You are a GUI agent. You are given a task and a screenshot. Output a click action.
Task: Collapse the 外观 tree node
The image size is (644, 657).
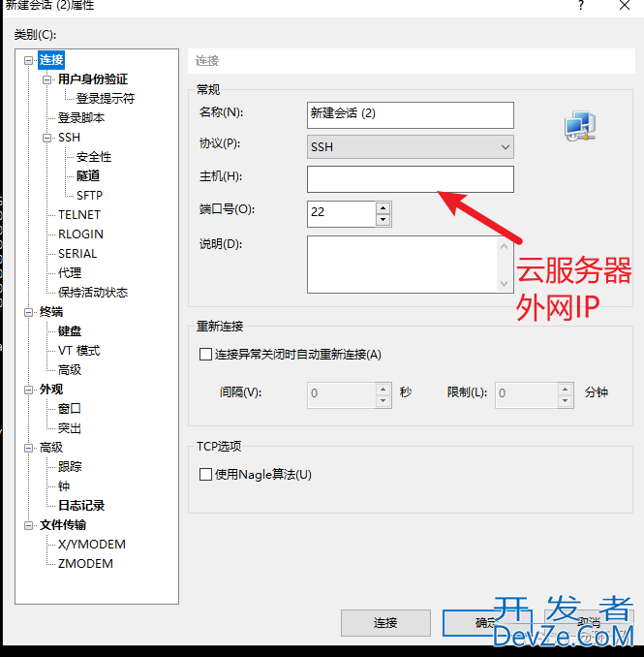tap(28, 390)
